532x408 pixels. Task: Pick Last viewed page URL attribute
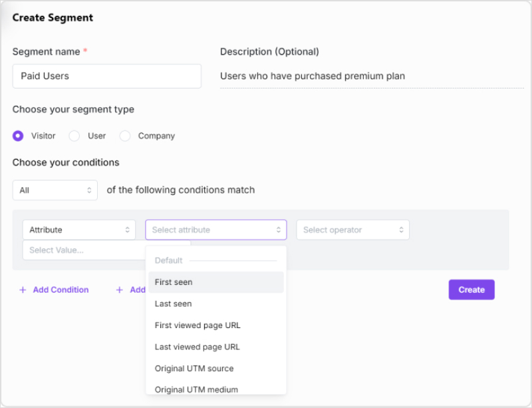pos(215,347)
